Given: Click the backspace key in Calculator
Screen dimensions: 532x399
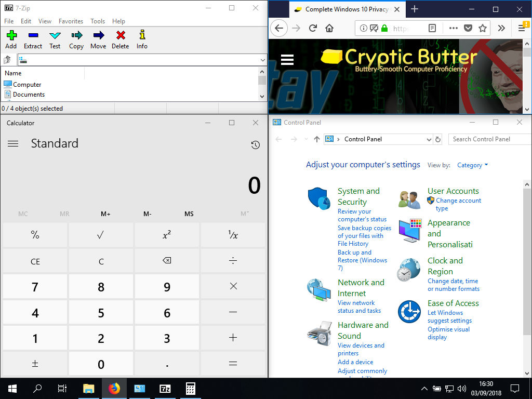Looking at the screenshot, I should click(167, 261).
